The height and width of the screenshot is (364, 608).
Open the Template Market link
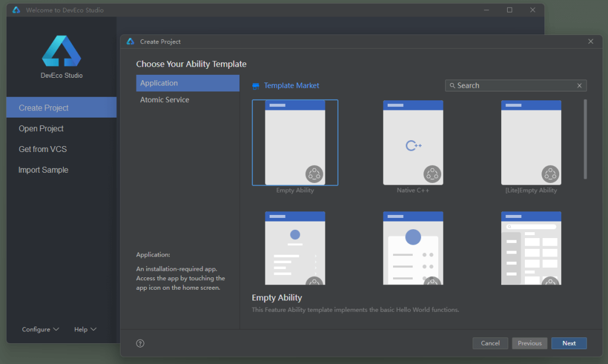pyautogui.click(x=291, y=86)
